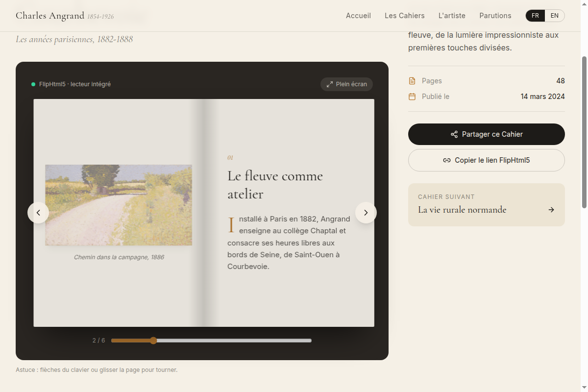The image size is (588, 392).
Task: Click the Astuce keyboard hint text
Action: (97, 370)
